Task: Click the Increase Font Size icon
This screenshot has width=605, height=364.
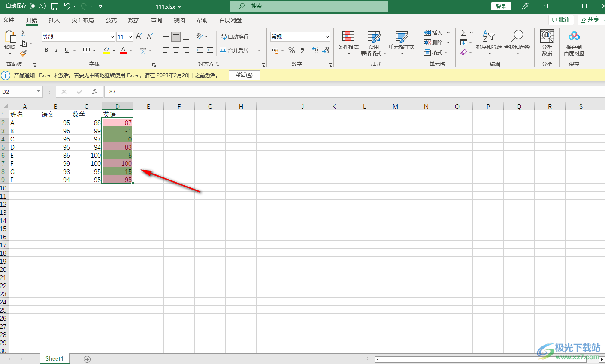Action: [x=139, y=36]
